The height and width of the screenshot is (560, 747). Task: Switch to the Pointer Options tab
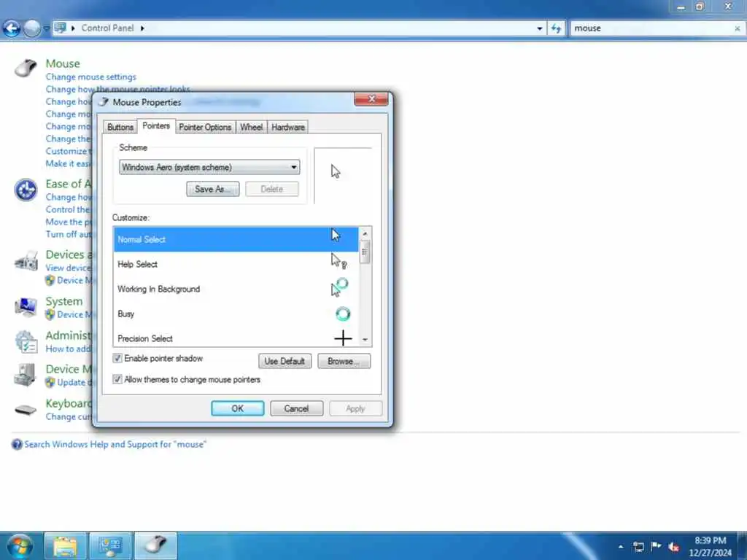point(205,127)
